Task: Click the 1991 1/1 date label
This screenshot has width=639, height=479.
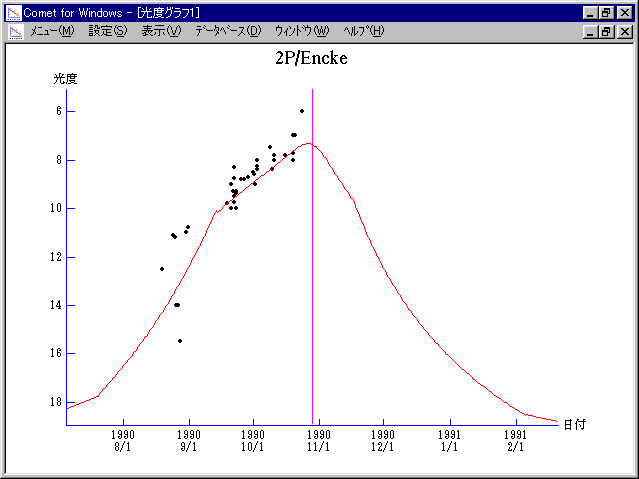Action: tap(450, 441)
